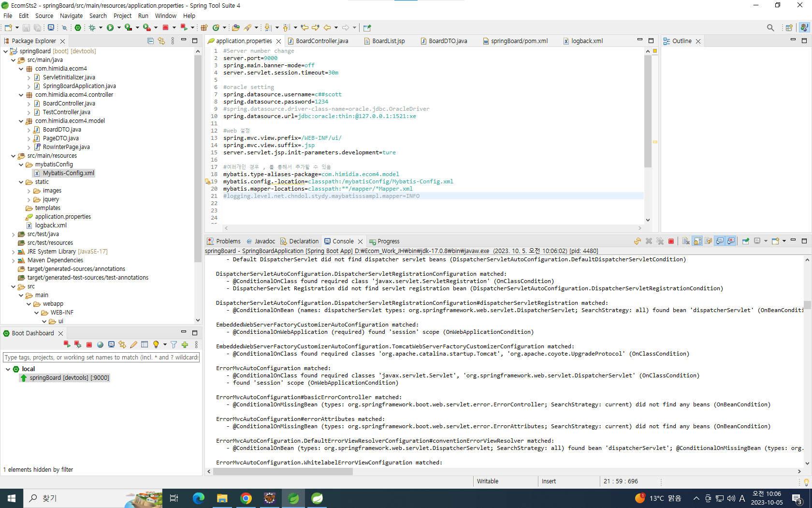Open Chrome from the Windows taskbar
812x508 pixels.
click(246, 498)
